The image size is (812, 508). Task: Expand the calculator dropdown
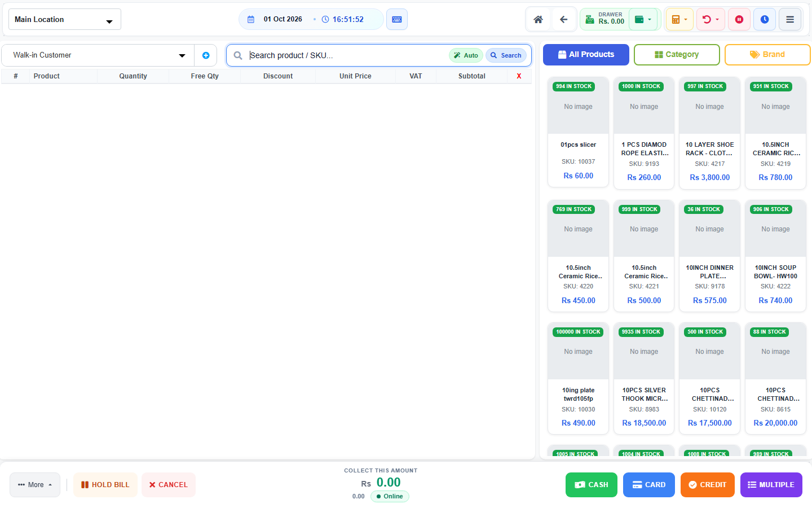click(679, 19)
